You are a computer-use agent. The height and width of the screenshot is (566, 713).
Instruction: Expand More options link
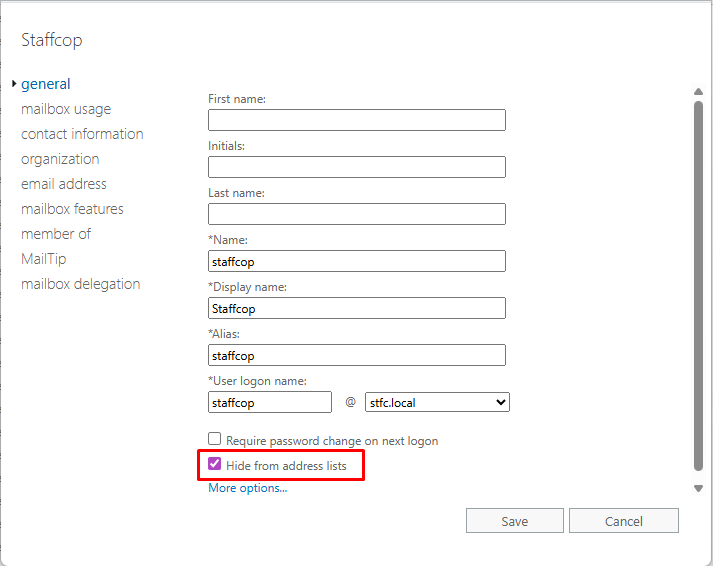[247, 488]
